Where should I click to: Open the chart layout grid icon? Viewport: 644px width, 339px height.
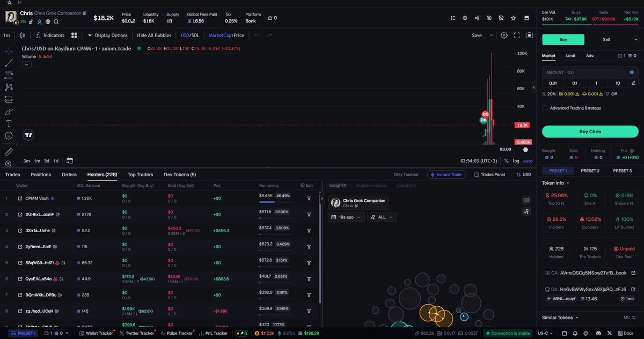coord(74,35)
